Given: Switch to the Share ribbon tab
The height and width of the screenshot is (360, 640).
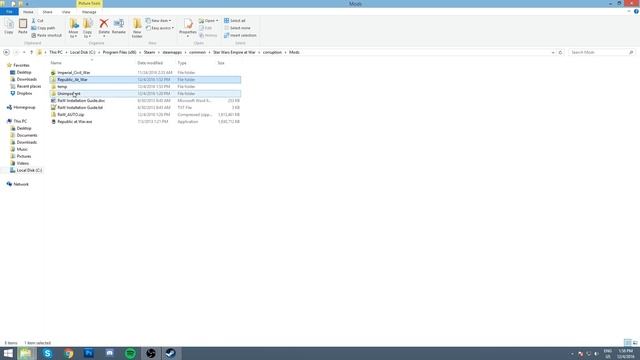Looking at the screenshot, I should [47, 12].
